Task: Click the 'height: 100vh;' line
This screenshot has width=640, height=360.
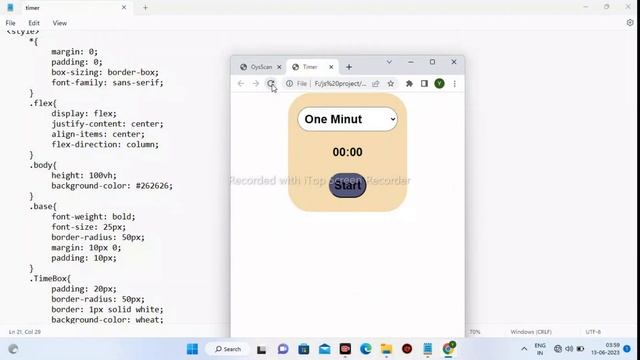Action: [84, 176]
